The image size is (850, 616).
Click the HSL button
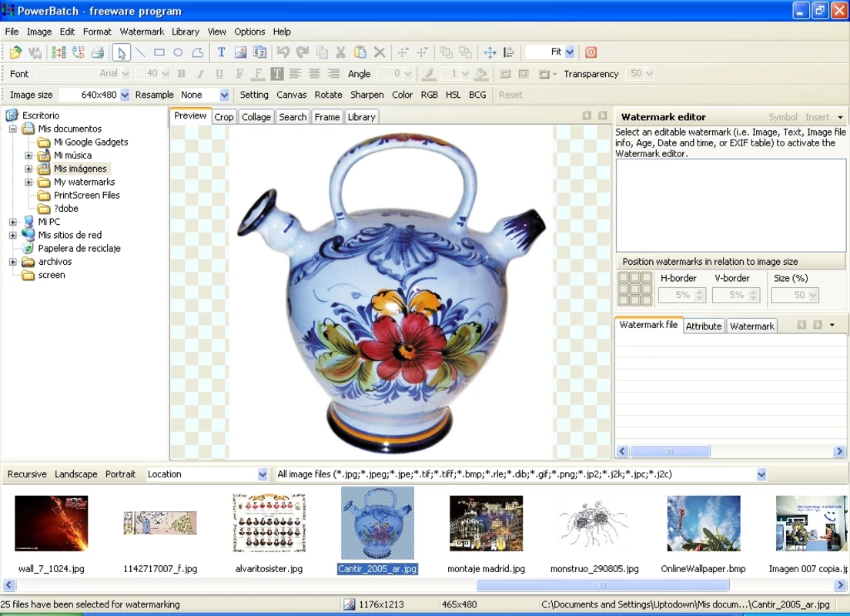coord(453,95)
